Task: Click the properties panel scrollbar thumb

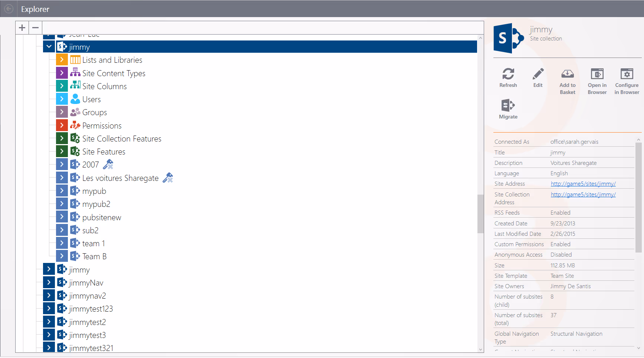Action: click(x=638, y=198)
